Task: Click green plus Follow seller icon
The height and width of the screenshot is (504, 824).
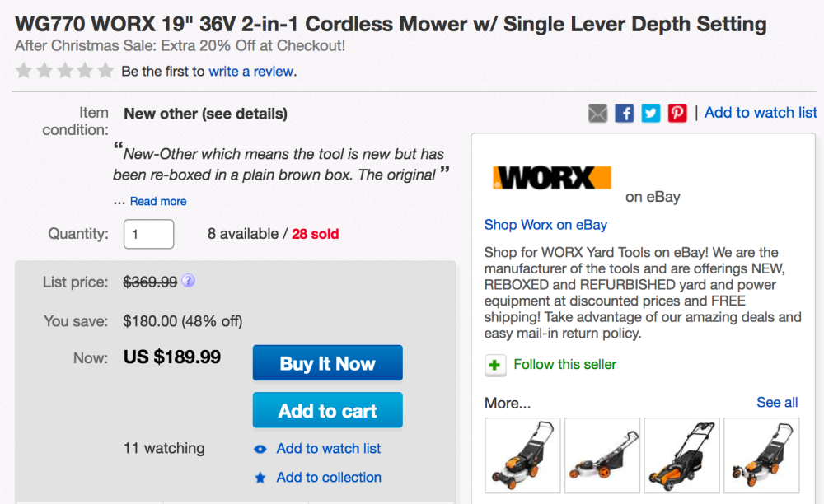Action: click(x=495, y=365)
